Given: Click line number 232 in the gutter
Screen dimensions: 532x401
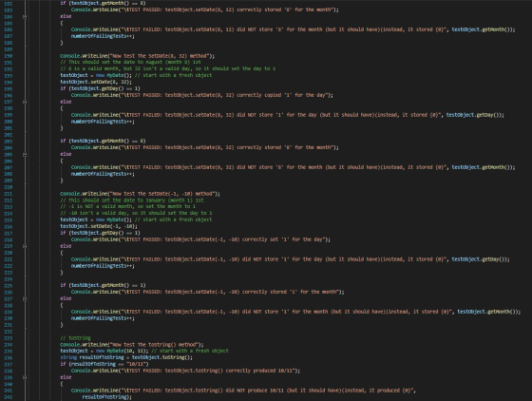Looking at the screenshot, I should click(x=9, y=332).
